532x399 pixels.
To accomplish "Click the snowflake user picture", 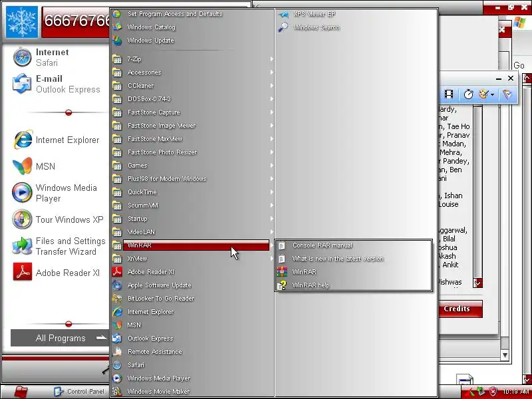I will point(22,22).
